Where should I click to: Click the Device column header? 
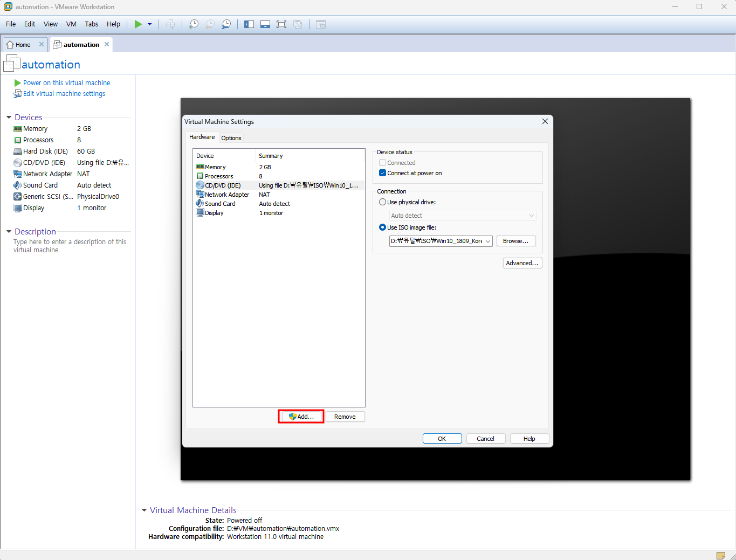pyautogui.click(x=224, y=156)
